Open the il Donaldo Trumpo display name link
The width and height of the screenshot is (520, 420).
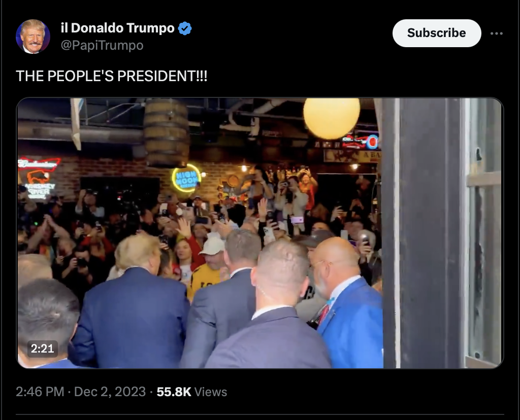(x=117, y=28)
